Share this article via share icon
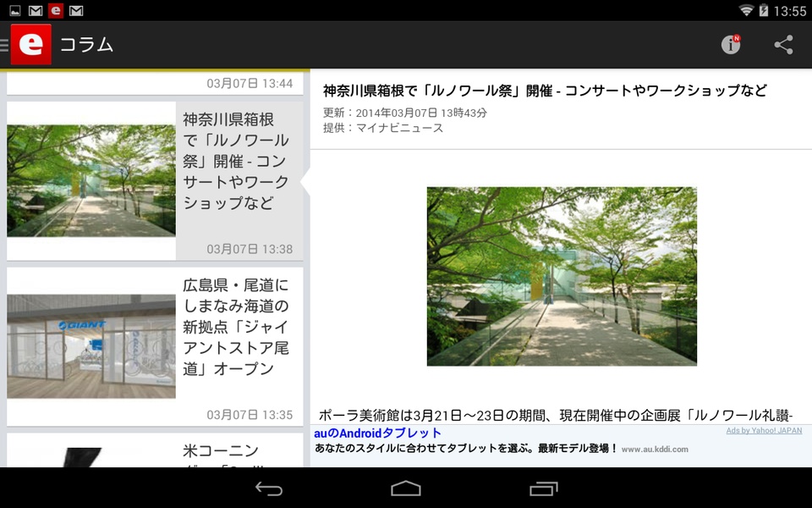Screen dimensions: 812x508 point(783,45)
